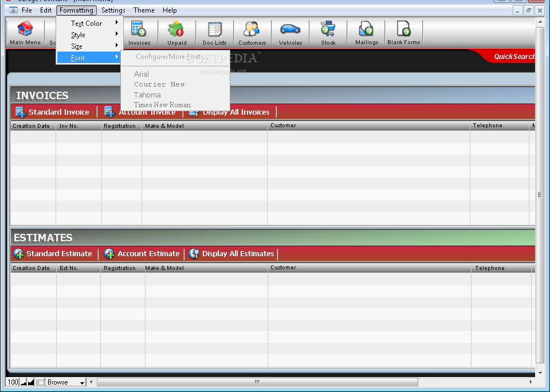Open the Theme menu
The width and height of the screenshot is (550, 392).
[x=144, y=10]
